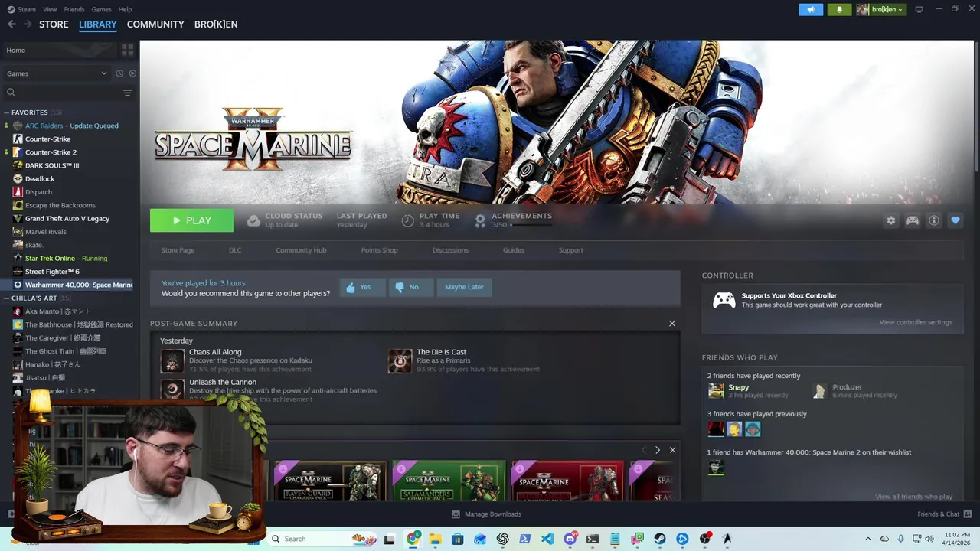The image size is (980, 551).
Task: Click thumbs down No recommend button
Action: (x=410, y=287)
